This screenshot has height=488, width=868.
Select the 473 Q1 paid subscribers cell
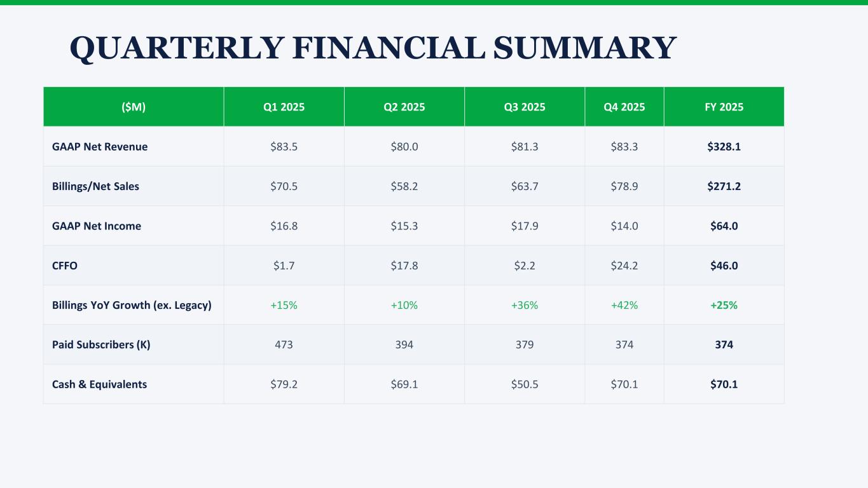[x=284, y=345]
